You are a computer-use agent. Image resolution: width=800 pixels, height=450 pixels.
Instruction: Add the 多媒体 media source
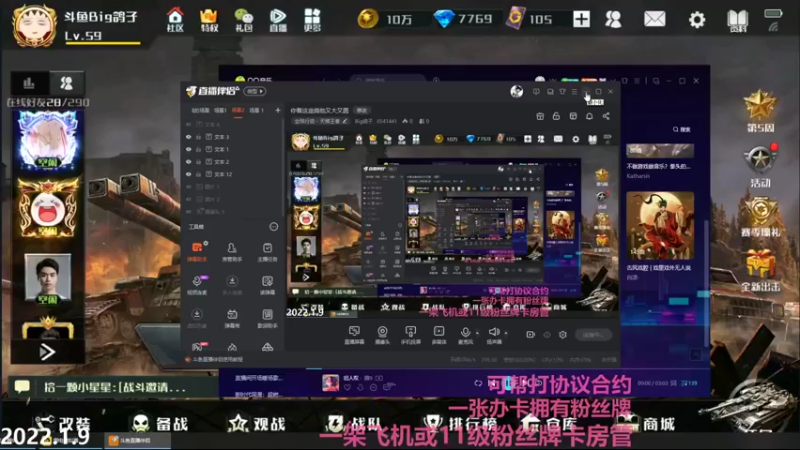439,335
